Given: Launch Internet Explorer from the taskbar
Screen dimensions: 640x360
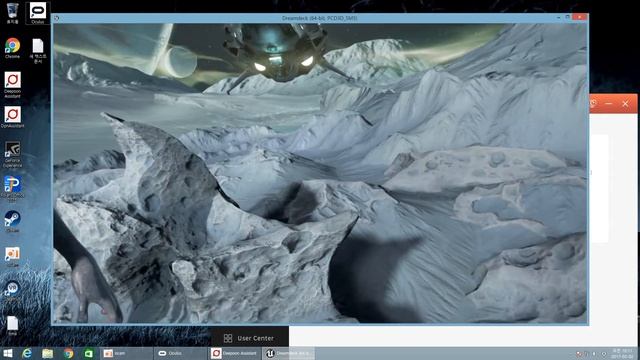Looking at the screenshot, I should coord(27,353).
